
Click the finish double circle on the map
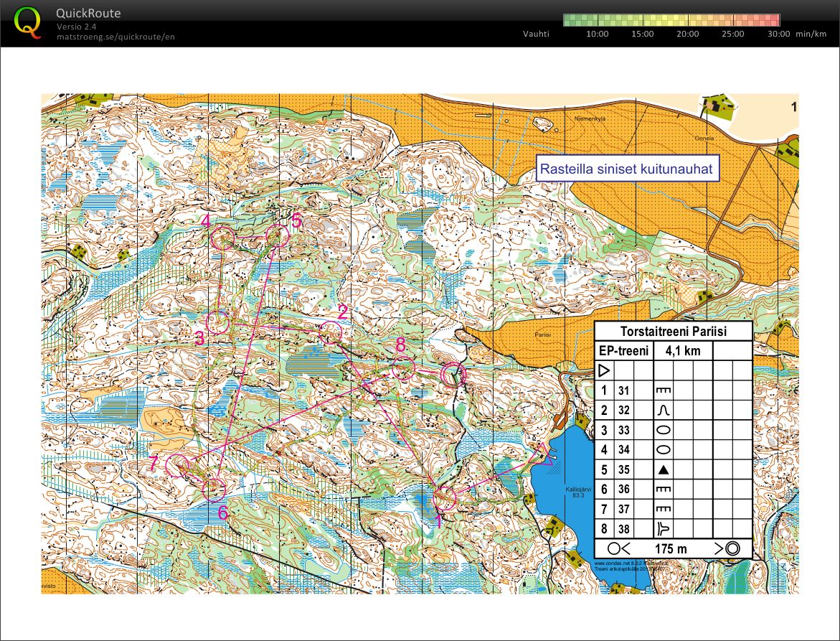[x=453, y=374]
